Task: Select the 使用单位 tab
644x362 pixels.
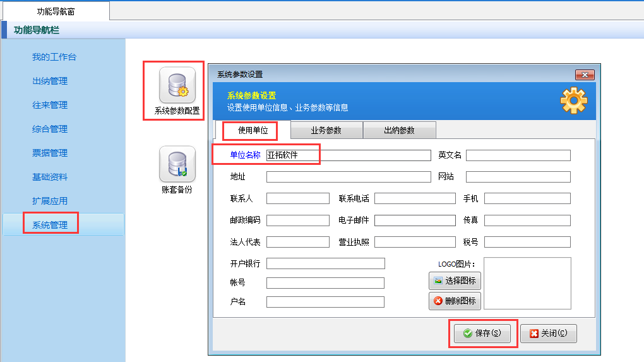Action: point(253,131)
